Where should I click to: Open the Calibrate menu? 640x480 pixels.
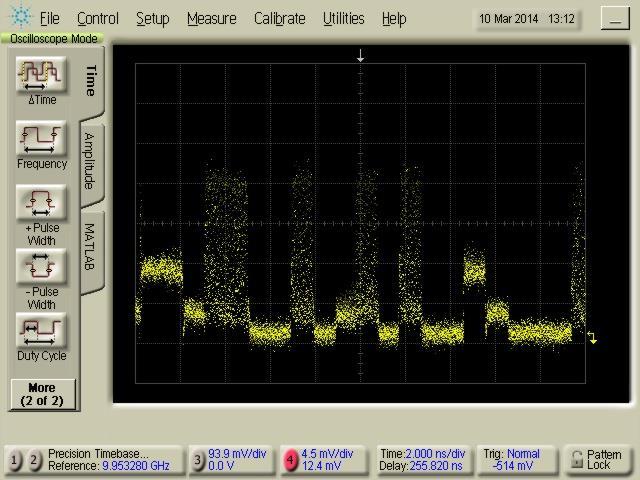280,18
